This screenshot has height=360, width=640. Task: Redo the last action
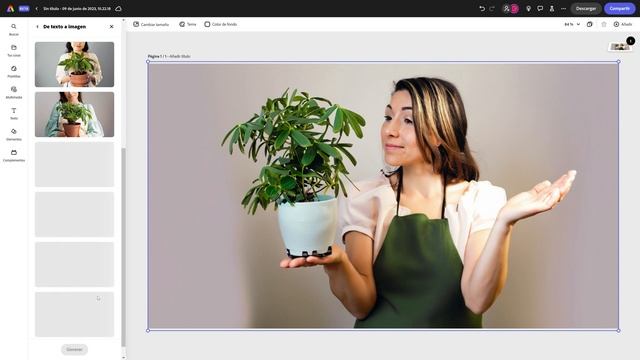click(x=492, y=9)
